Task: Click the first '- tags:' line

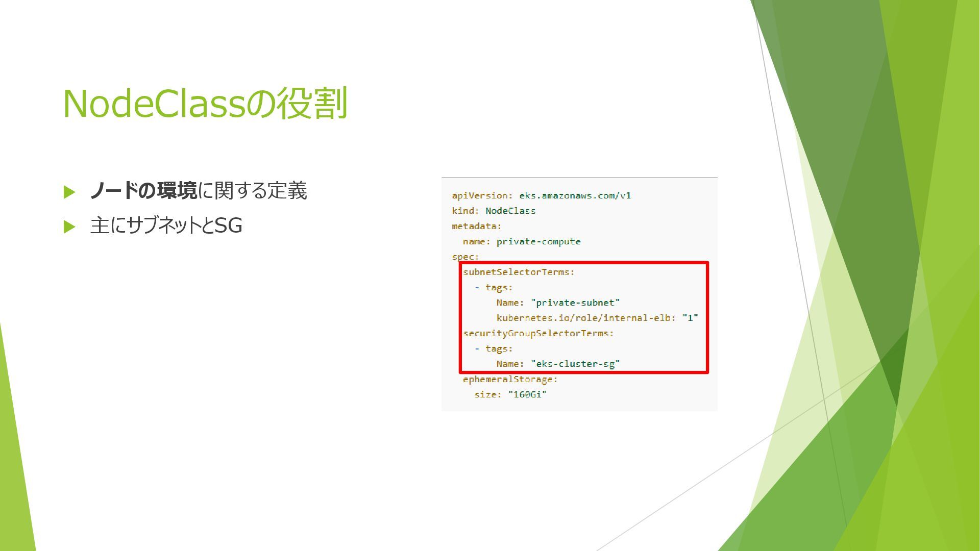Action: [x=493, y=287]
